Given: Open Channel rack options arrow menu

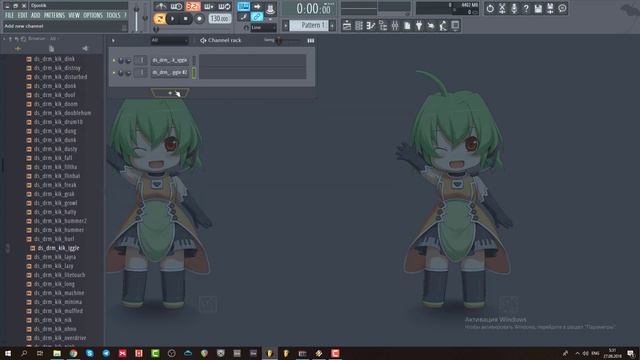Looking at the screenshot, I should click(x=113, y=40).
